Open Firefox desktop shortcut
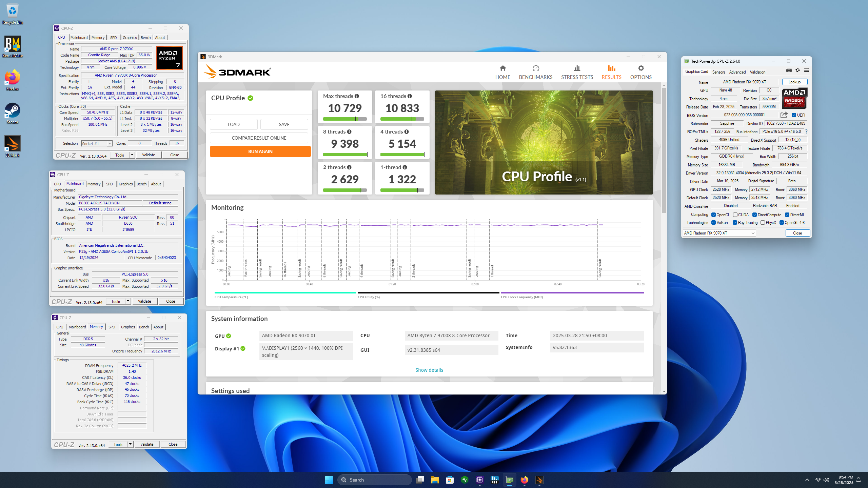868x488 pixels. (x=13, y=80)
